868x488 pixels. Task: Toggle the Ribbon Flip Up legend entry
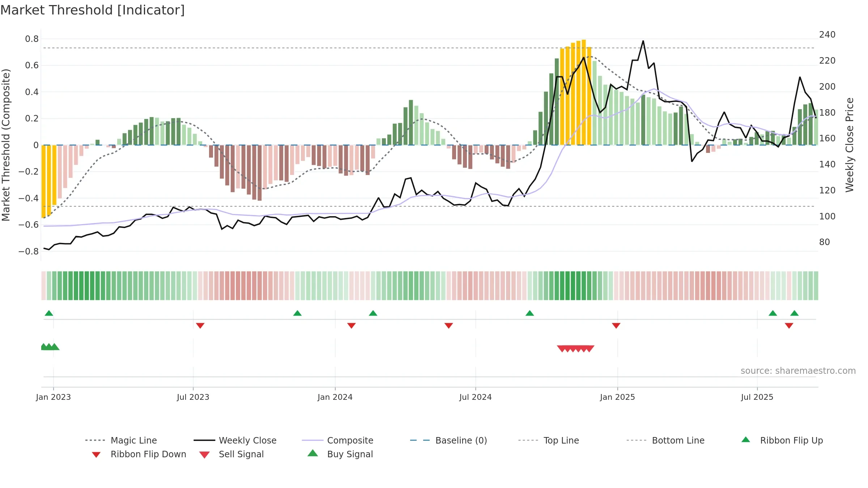click(782, 440)
